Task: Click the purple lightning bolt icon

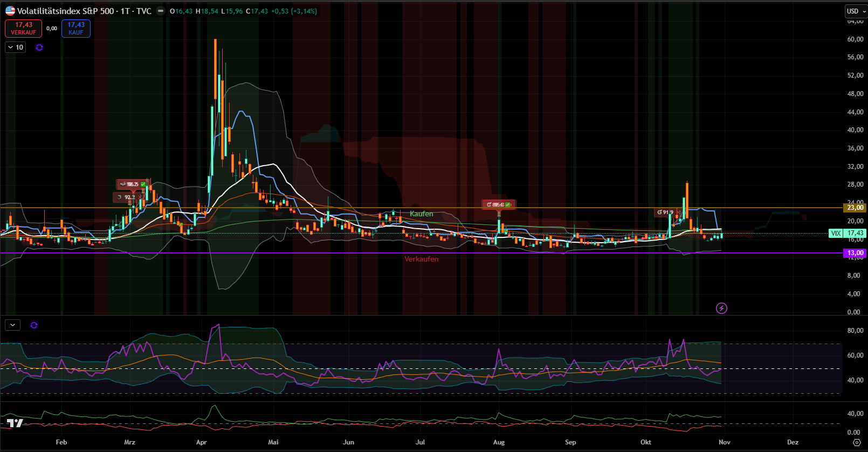Action: [721, 308]
